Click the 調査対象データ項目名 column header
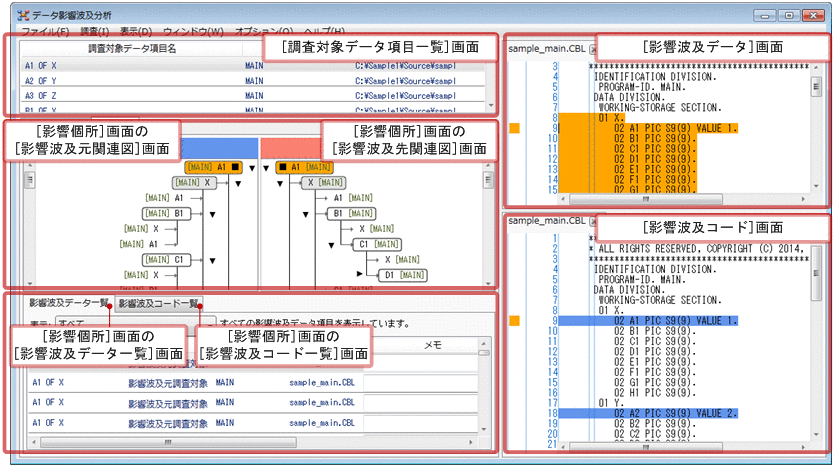This screenshot has width=835, height=468. (x=132, y=49)
